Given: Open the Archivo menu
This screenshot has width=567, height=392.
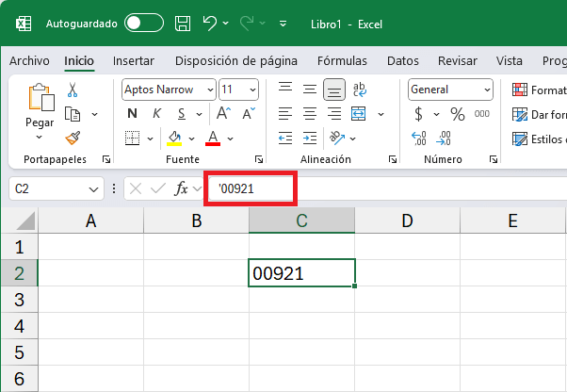Looking at the screenshot, I should 29,60.
